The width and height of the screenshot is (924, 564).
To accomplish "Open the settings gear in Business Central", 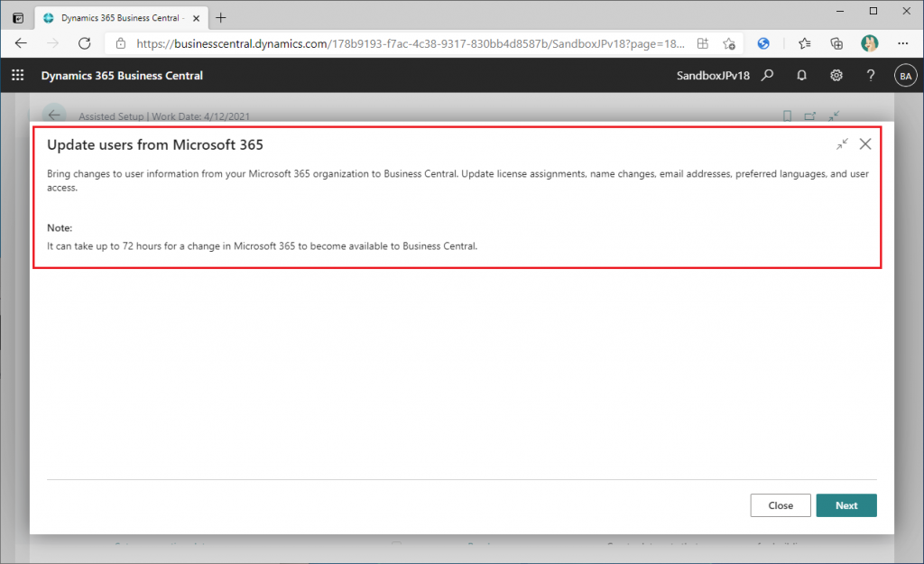I will click(836, 76).
